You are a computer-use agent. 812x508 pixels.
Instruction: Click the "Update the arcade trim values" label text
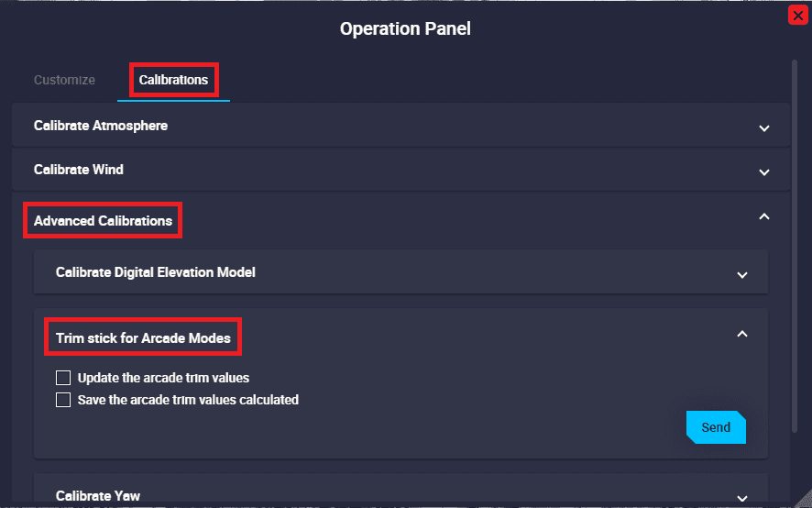click(x=163, y=378)
